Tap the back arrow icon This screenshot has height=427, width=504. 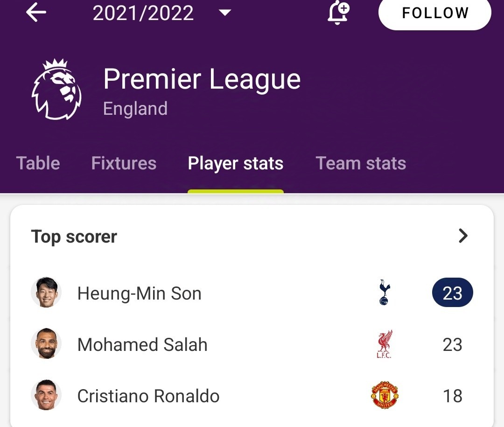36,12
